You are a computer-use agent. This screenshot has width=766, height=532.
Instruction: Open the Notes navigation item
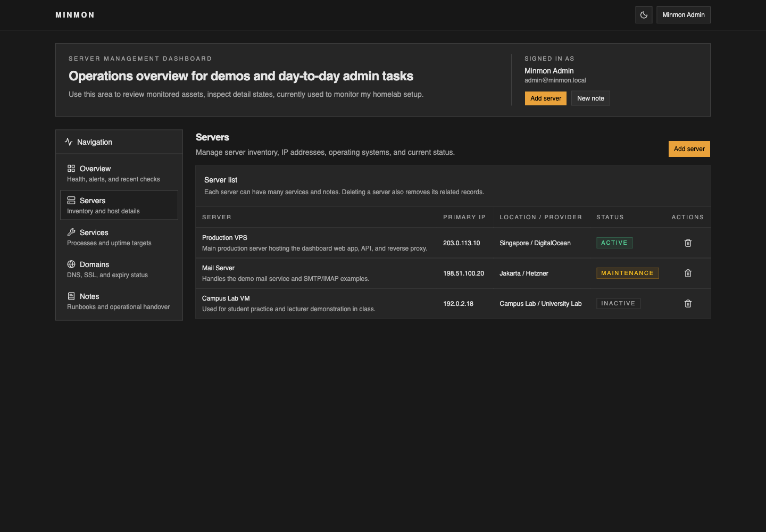119,301
